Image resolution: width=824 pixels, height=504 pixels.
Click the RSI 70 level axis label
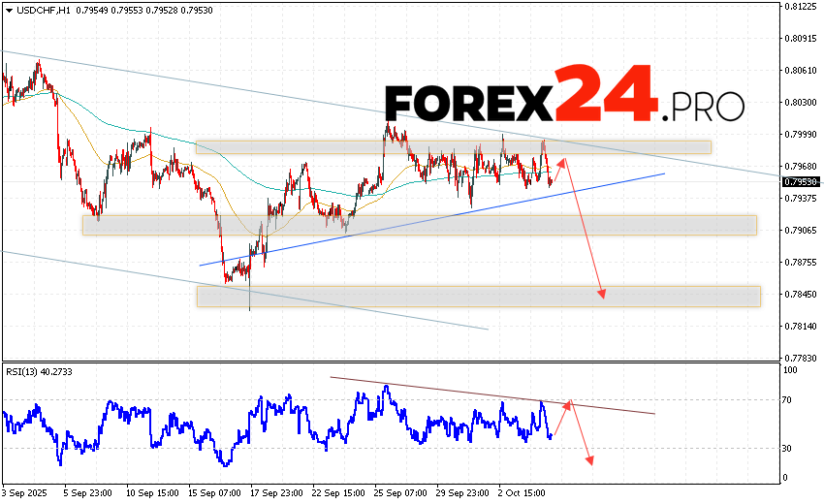tap(789, 399)
